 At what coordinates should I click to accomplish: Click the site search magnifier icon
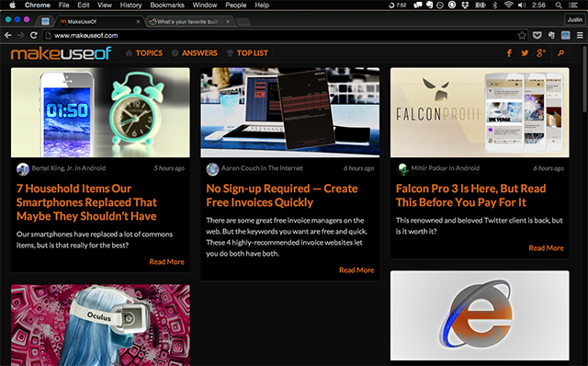tap(560, 53)
